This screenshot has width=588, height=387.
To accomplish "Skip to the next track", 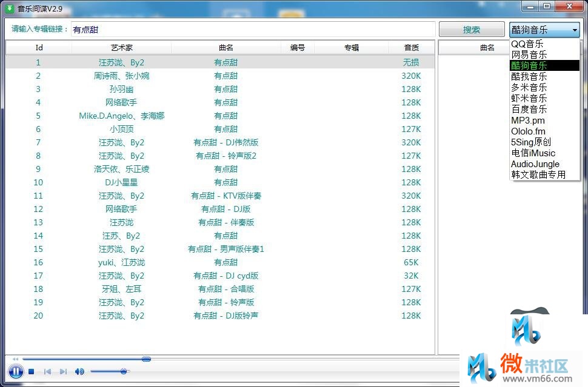I will [63, 372].
